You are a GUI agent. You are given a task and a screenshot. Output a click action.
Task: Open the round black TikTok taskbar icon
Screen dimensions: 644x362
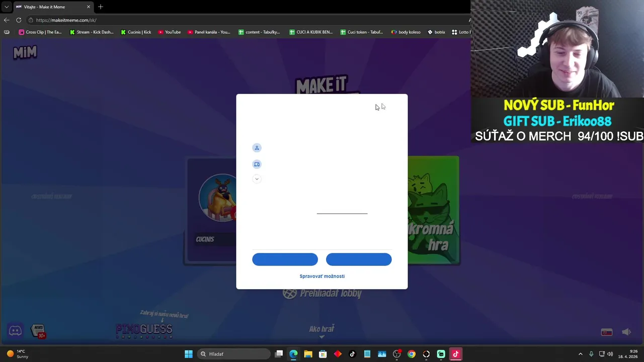pyautogui.click(x=352, y=354)
